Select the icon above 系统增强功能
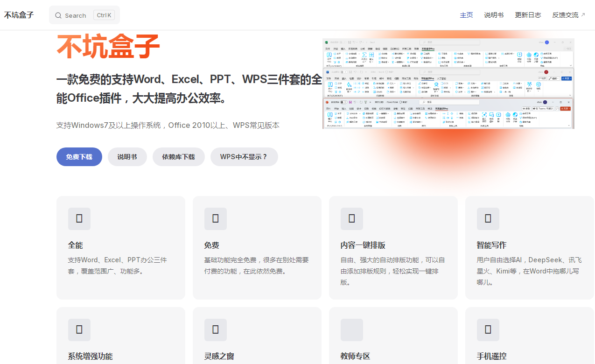Image resolution: width=595 pixels, height=364 pixels. point(79,330)
